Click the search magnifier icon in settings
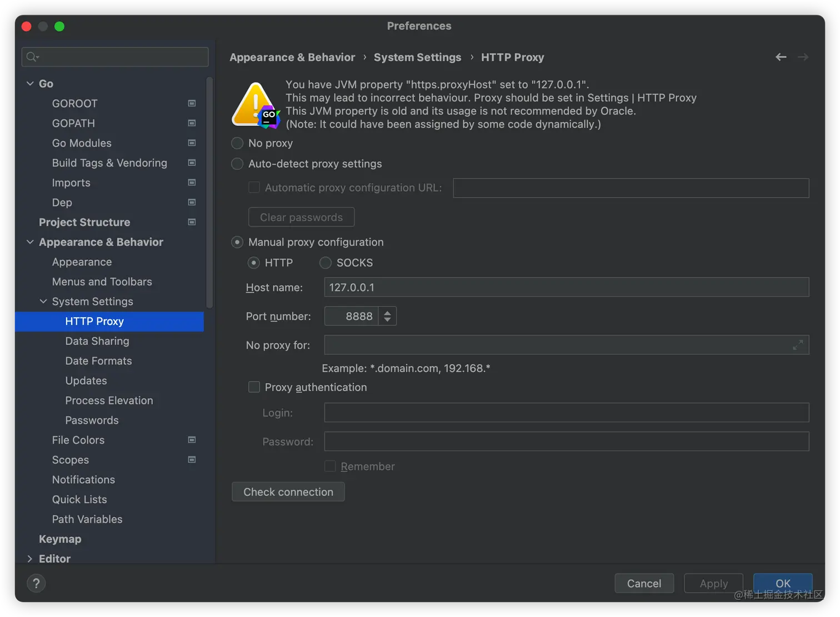The width and height of the screenshot is (840, 617). point(32,57)
